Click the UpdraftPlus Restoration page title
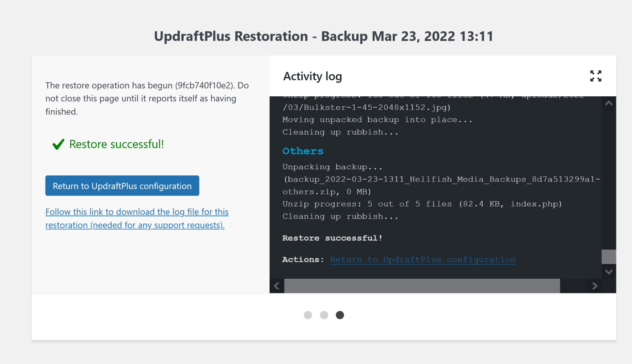 (x=323, y=36)
